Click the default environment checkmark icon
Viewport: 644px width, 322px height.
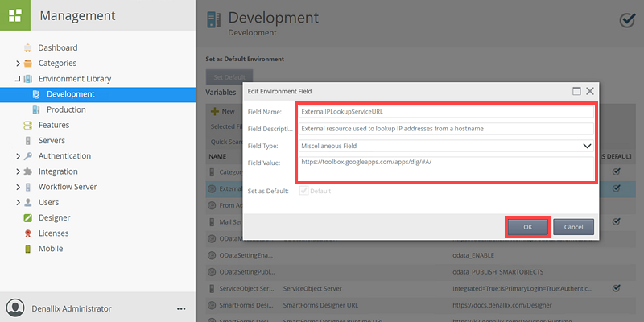click(627, 20)
